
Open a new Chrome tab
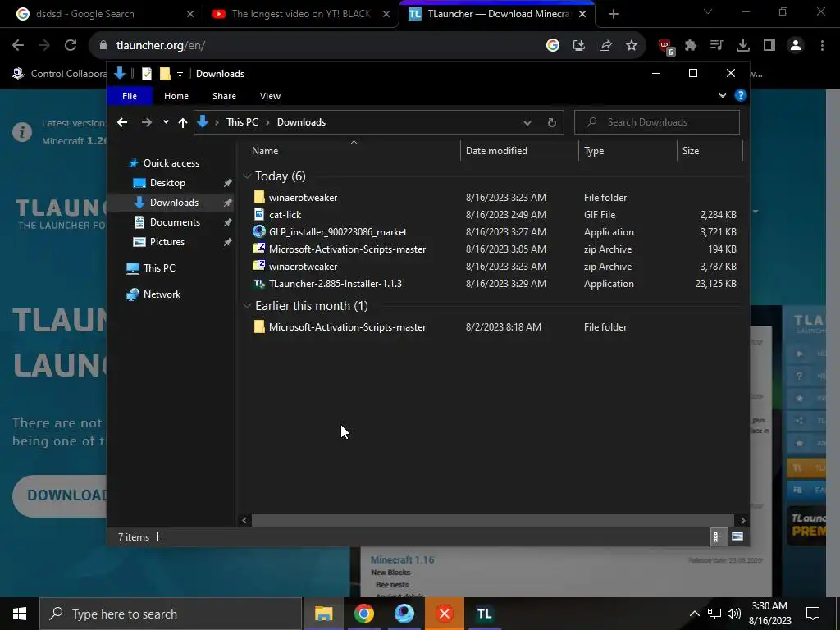click(x=614, y=15)
